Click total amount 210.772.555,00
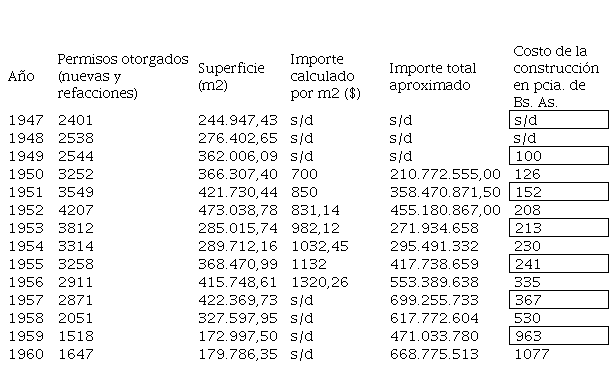 point(445,174)
